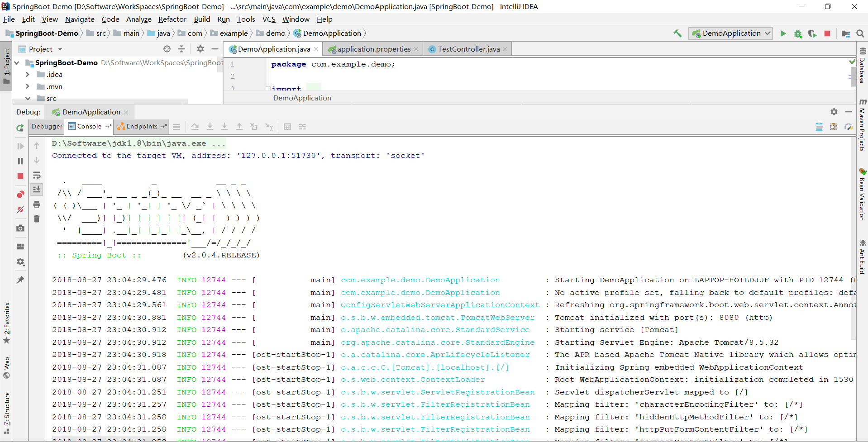Toggle Mute Breakpoints
The image size is (868, 442).
tap(20, 209)
